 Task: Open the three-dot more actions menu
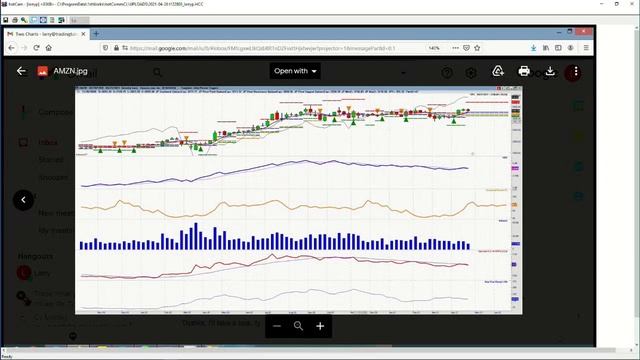pyautogui.click(x=576, y=72)
